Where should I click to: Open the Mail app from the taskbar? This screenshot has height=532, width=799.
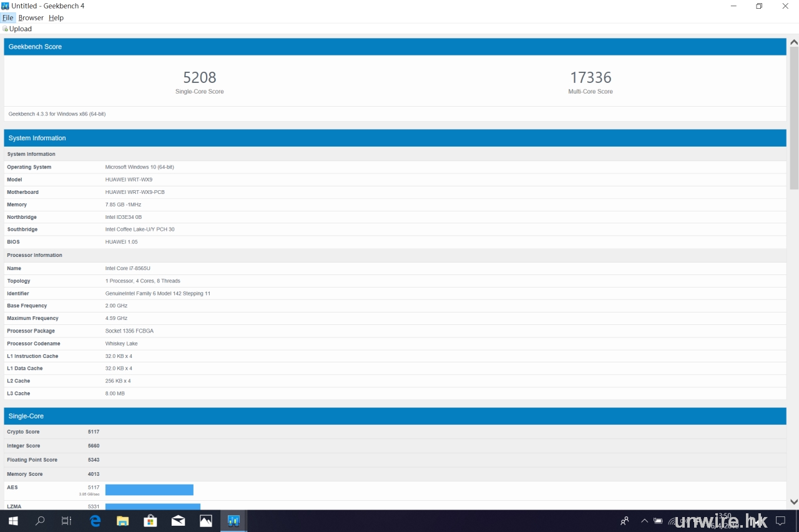(178, 521)
